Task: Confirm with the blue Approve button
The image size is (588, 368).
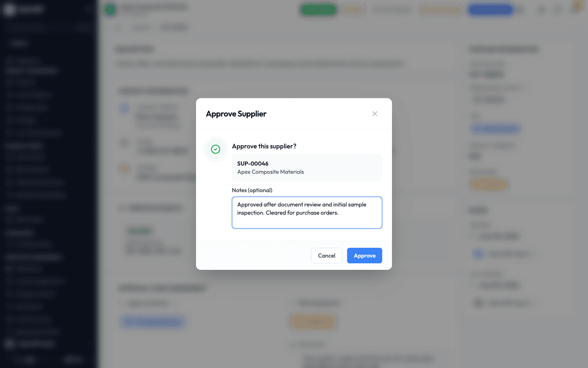Action: coord(365,256)
